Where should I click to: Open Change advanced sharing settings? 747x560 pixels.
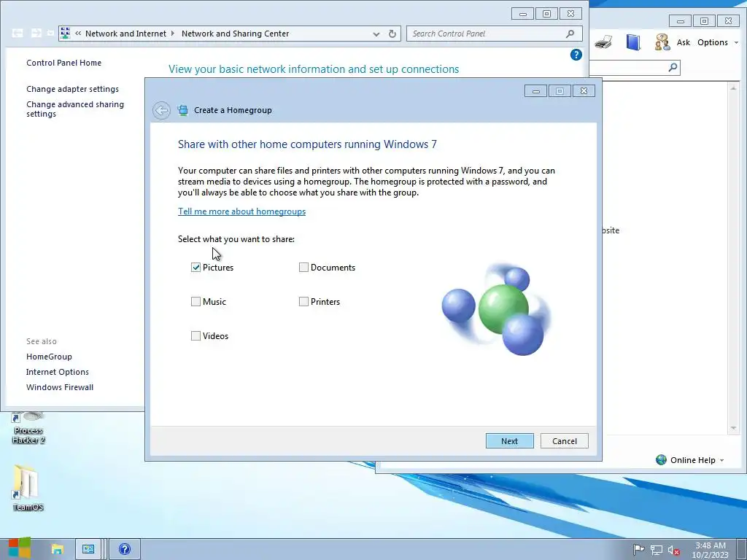(x=75, y=109)
